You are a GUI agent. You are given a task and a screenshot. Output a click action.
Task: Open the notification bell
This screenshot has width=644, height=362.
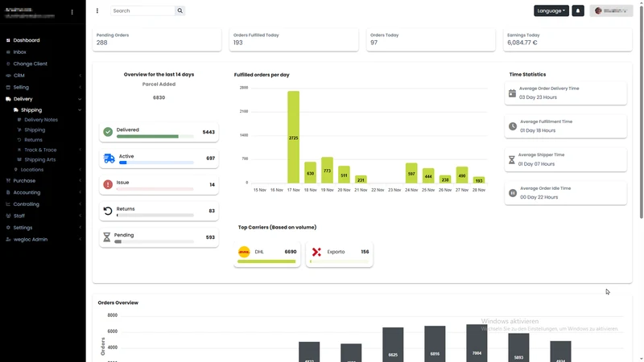pos(578,10)
